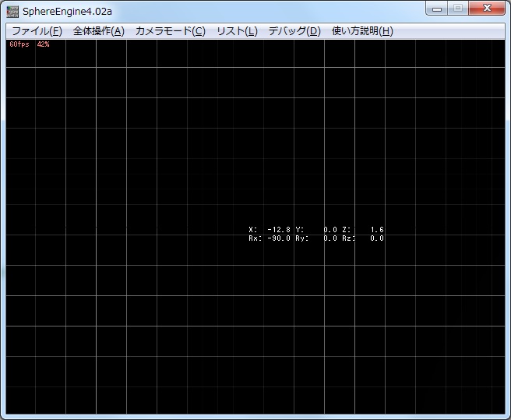Click the 60fps counter in the viewport
The width and height of the screenshot is (511, 420).
[19, 44]
